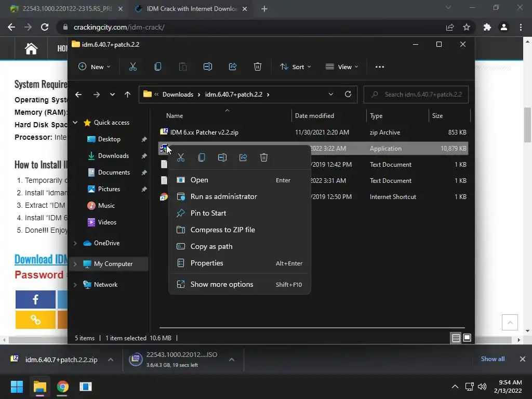Choose Pin to Start

point(240,213)
